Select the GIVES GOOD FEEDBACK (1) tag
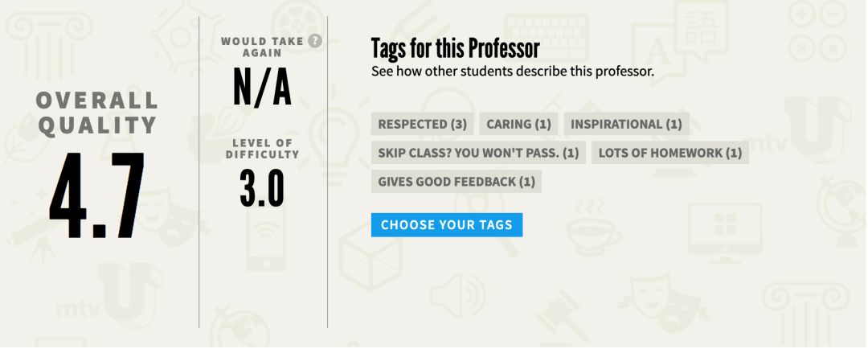The width and height of the screenshot is (868, 353). click(x=457, y=182)
